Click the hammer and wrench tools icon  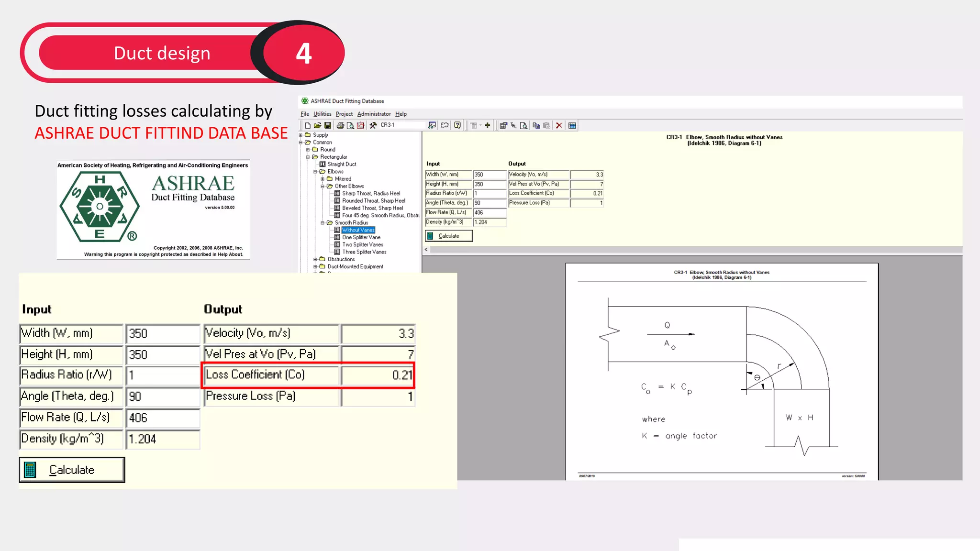click(x=373, y=125)
